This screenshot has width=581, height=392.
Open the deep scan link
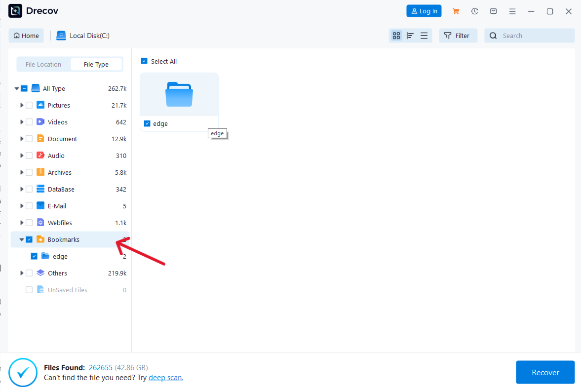point(166,377)
